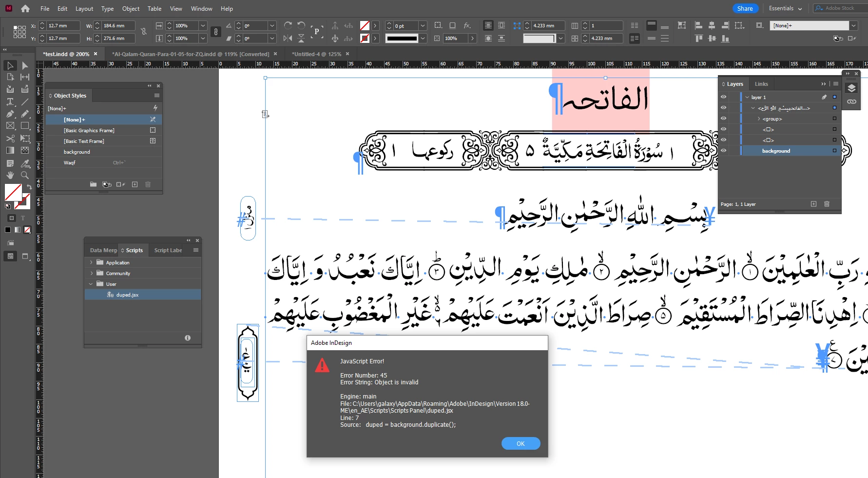
Task: Activate the Gap tool
Action: pyautogui.click(x=25, y=77)
